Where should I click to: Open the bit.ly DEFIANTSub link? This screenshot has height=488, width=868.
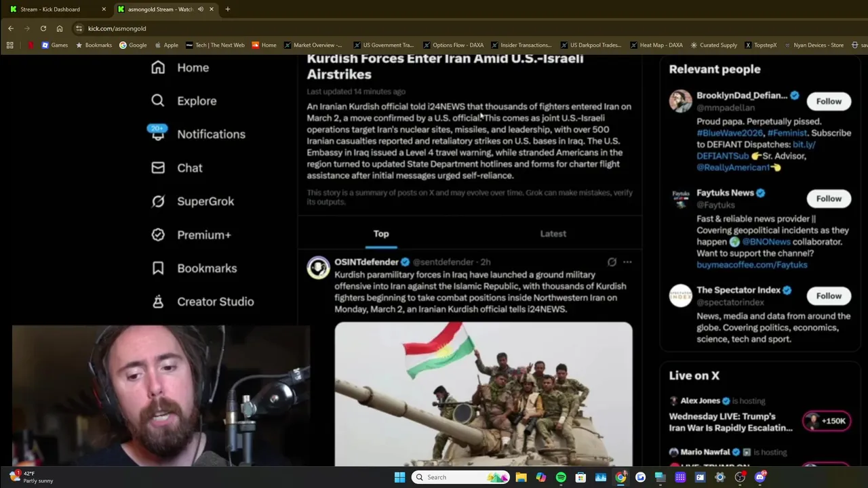[757, 150]
